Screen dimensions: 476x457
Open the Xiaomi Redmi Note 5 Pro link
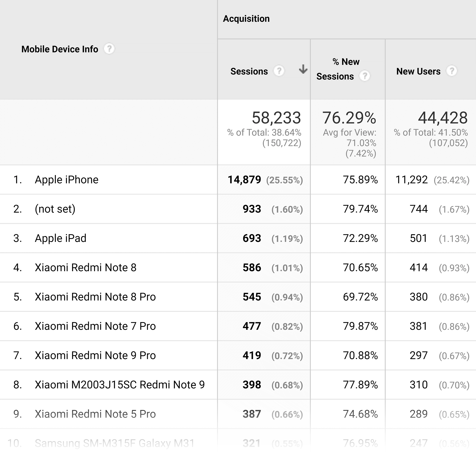(x=95, y=414)
